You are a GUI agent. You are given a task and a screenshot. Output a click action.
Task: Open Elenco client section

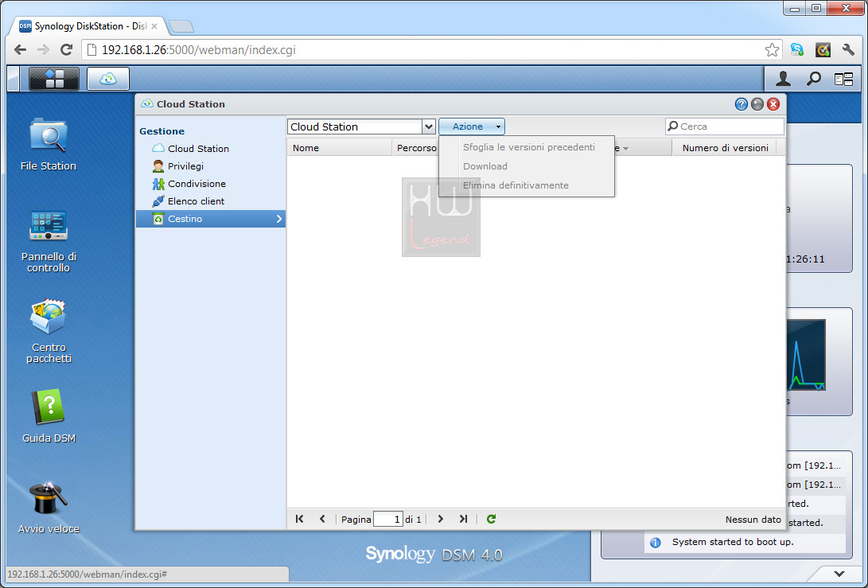click(196, 201)
